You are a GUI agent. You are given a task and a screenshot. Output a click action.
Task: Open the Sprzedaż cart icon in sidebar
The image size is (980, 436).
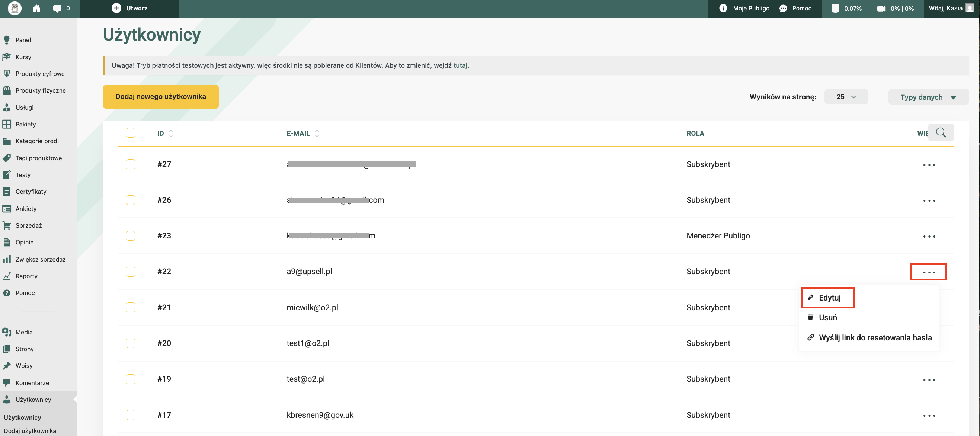7,225
